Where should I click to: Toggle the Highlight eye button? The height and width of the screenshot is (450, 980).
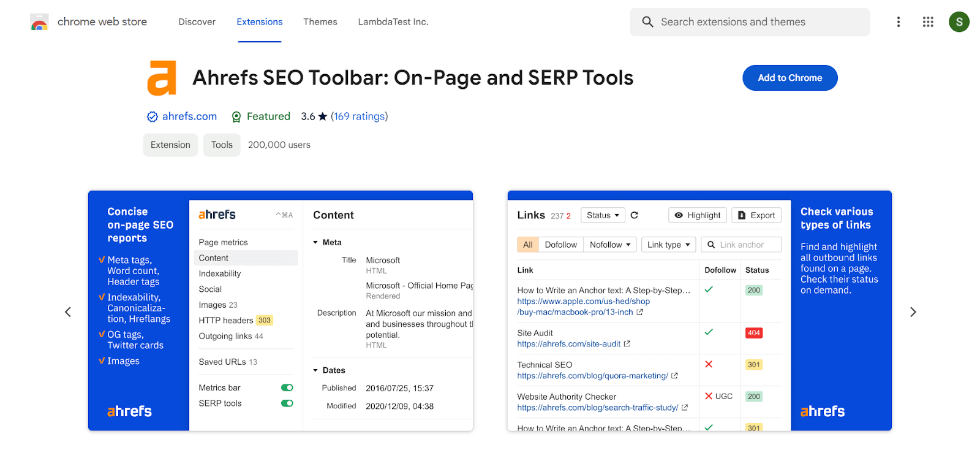698,215
